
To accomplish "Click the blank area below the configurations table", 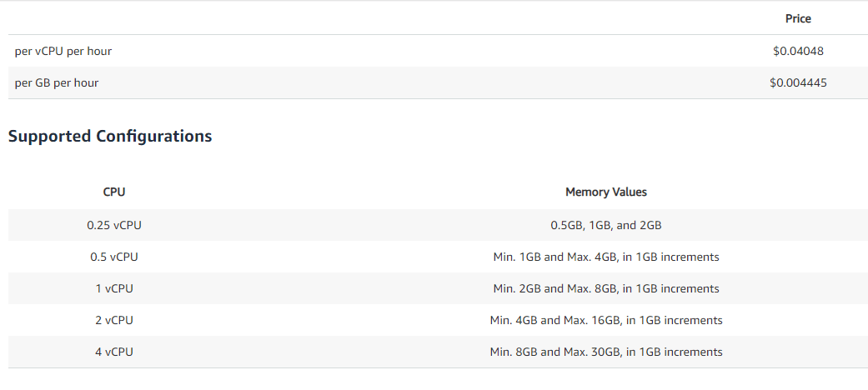I will (x=434, y=379).
